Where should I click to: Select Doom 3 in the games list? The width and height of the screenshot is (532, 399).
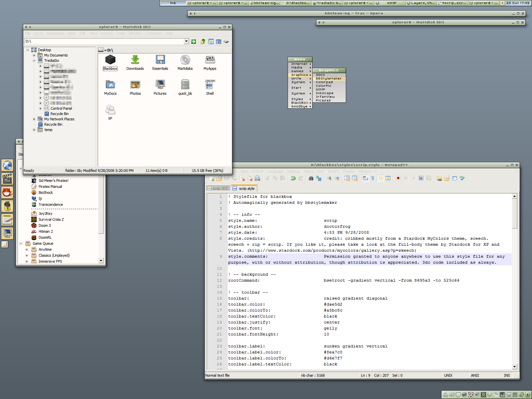41,225
